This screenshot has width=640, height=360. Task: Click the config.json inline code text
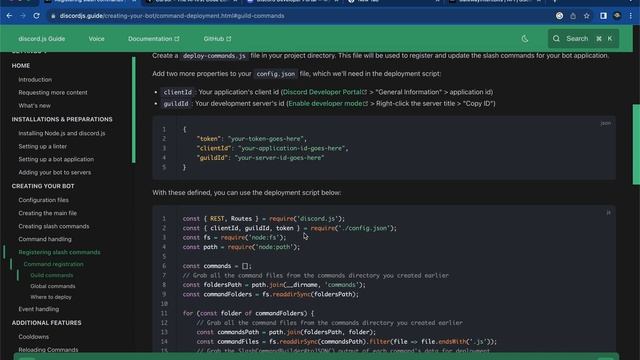(x=276, y=74)
